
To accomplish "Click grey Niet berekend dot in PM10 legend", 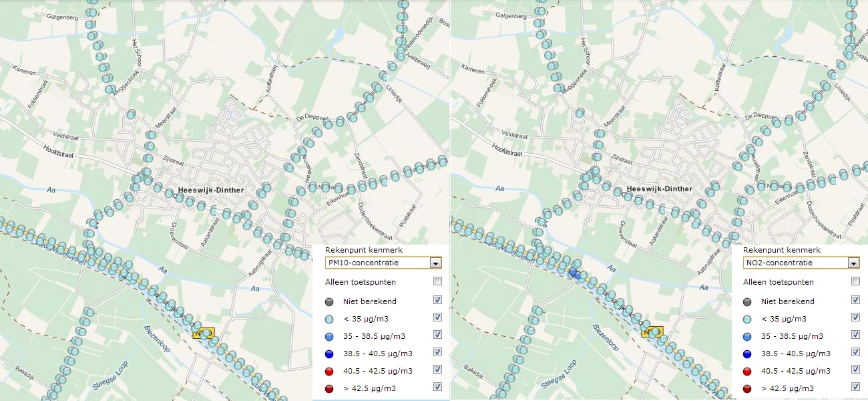I will pyautogui.click(x=330, y=301).
